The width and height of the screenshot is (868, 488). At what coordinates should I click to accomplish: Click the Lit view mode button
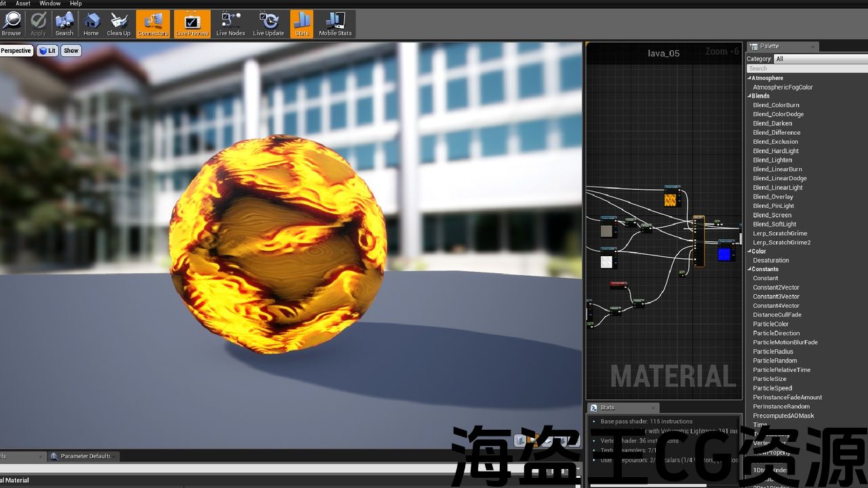coord(47,51)
